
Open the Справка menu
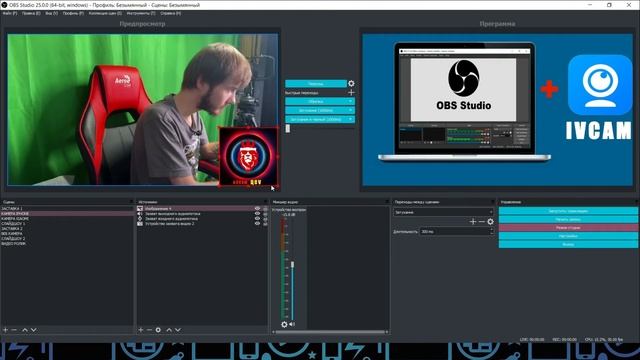(x=171, y=13)
